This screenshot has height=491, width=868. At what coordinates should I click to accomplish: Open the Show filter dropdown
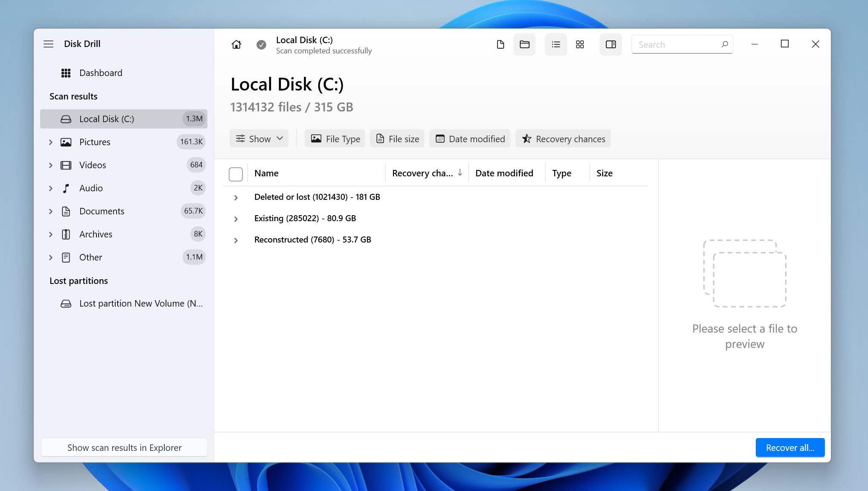(x=259, y=138)
